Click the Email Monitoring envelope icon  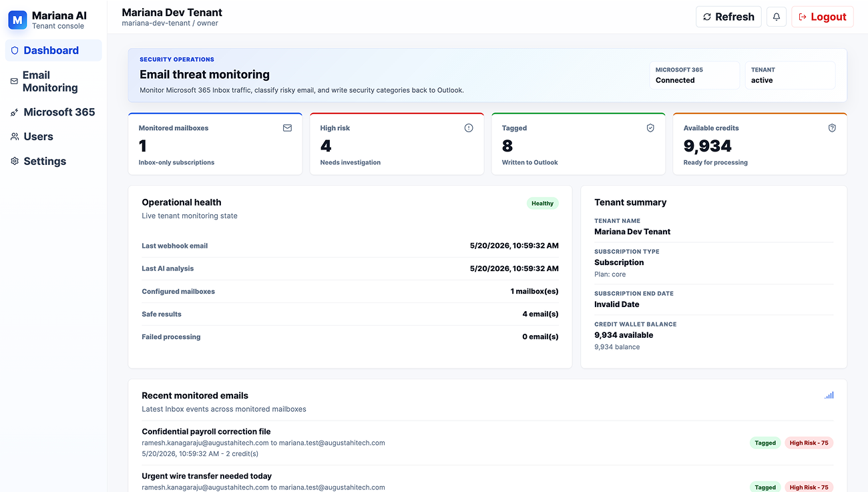point(15,81)
